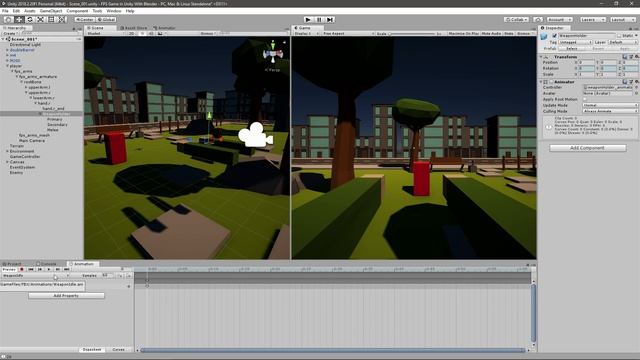Open the Avatar object picker circle
The height and width of the screenshot is (360, 640).
pyautogui.click(x=636, y=93)
